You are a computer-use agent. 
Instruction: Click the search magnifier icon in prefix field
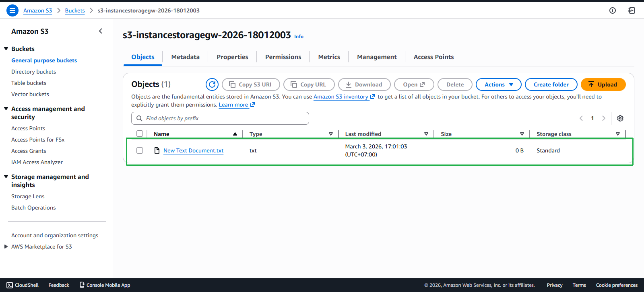[x=139, y=118]
